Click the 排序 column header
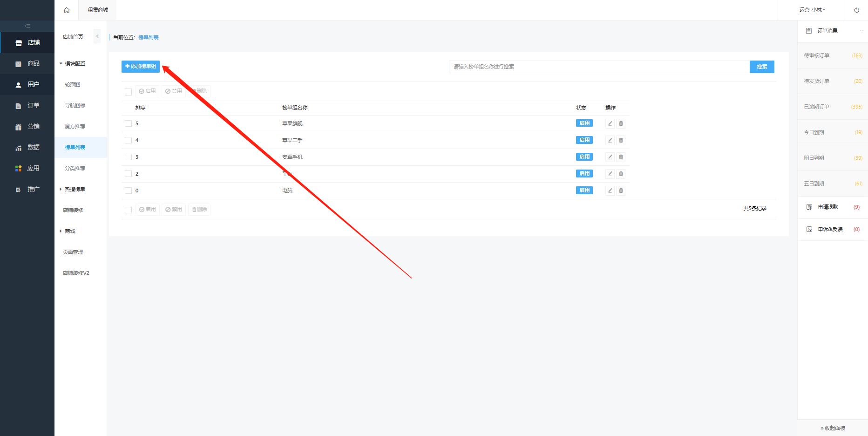Viewport: 868px width, 436px height. (141, 108)
